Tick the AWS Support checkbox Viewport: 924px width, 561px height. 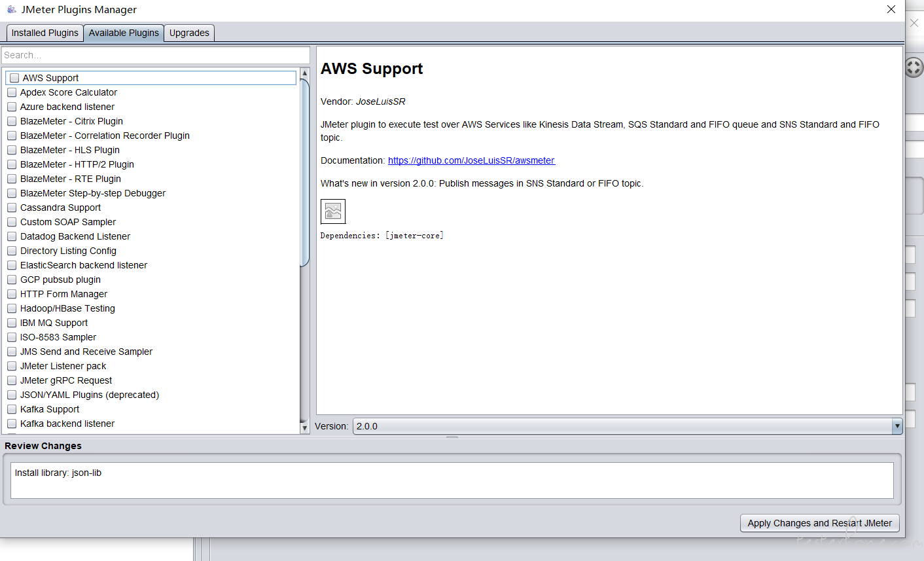(x=14, y=78)
